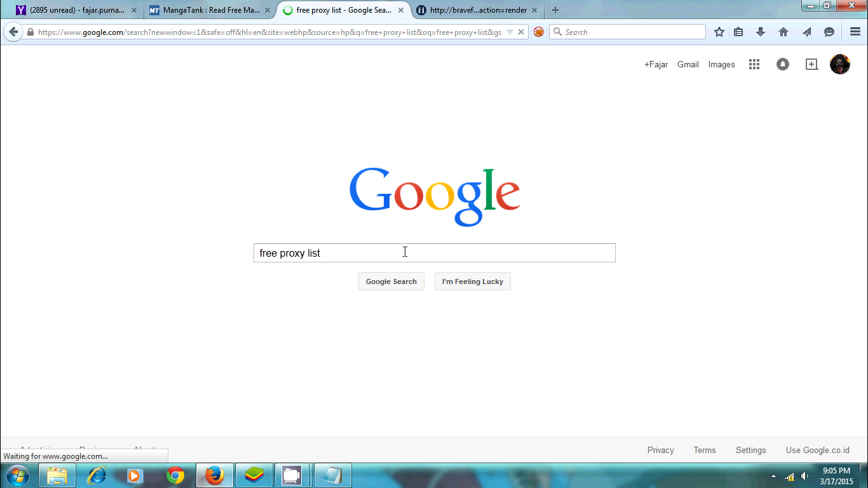Click the volume speaker tray icon
The width and height of the screenshot is (868, 488).
(x=805, y=477)
